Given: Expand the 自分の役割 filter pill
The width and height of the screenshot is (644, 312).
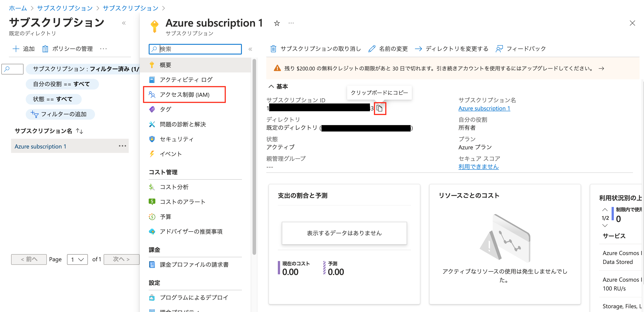Looking at the screenshot, I should click(62, 84).
